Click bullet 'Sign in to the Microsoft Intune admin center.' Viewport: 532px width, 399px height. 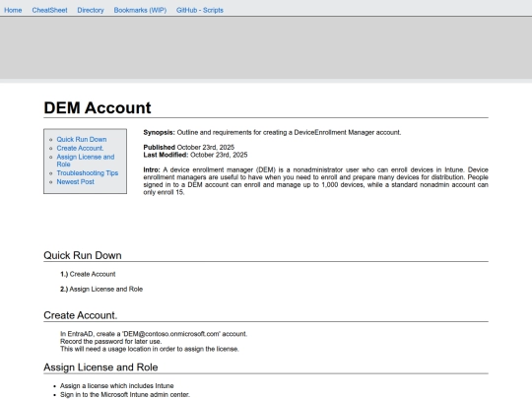[125, 395]
